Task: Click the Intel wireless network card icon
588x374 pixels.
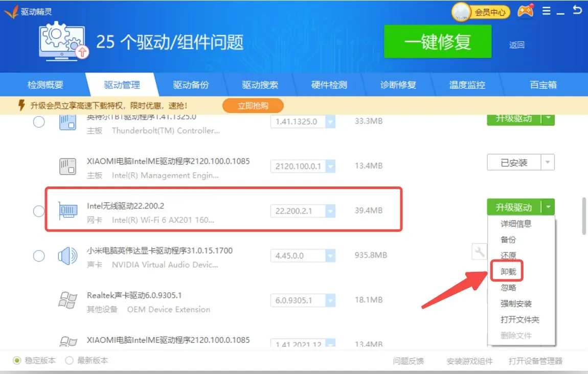Action: [68, 211]
